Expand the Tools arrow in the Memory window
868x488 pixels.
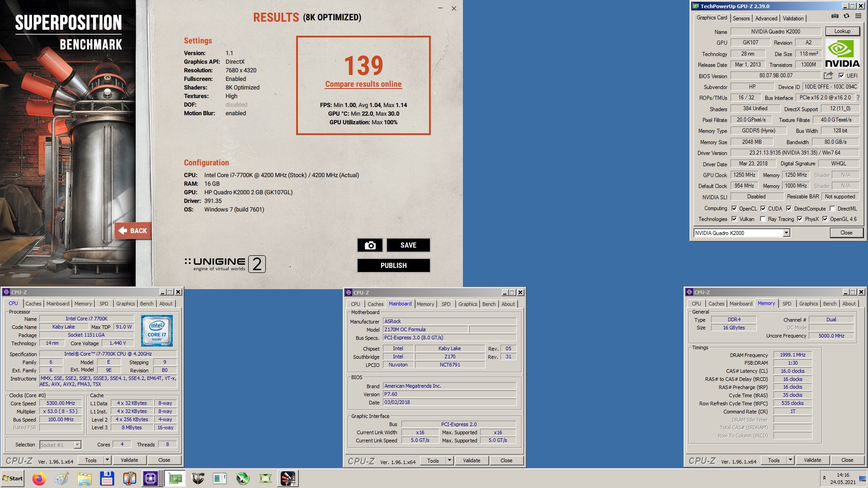tap(790, 460)
